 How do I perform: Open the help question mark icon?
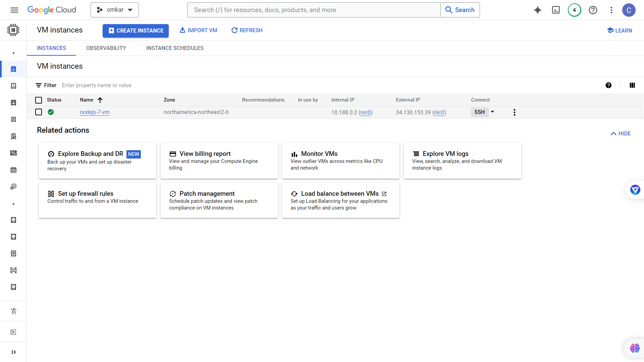[593, 10]
